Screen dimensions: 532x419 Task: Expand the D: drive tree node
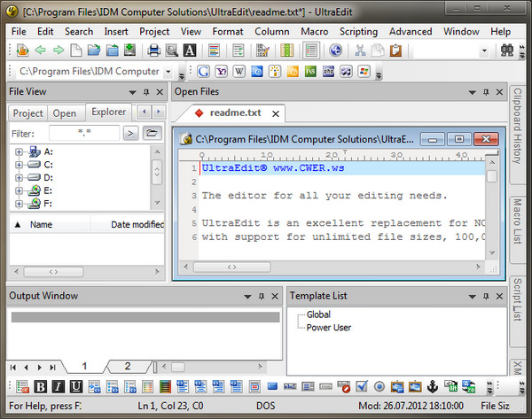[19, 177]
